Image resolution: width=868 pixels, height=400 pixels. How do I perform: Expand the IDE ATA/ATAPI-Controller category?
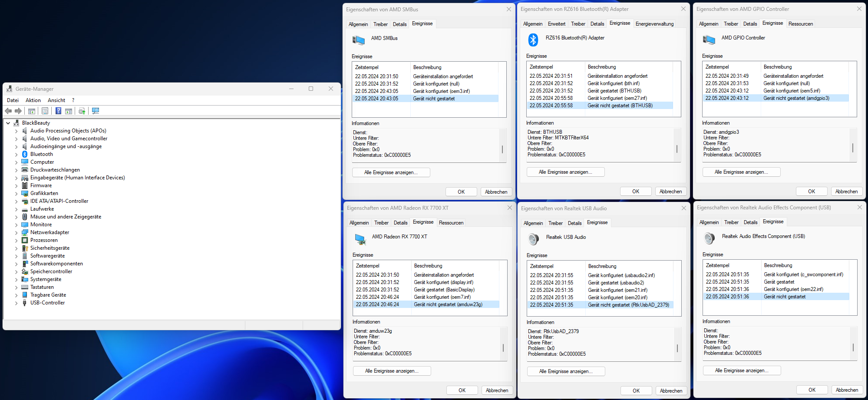point(17,201)
